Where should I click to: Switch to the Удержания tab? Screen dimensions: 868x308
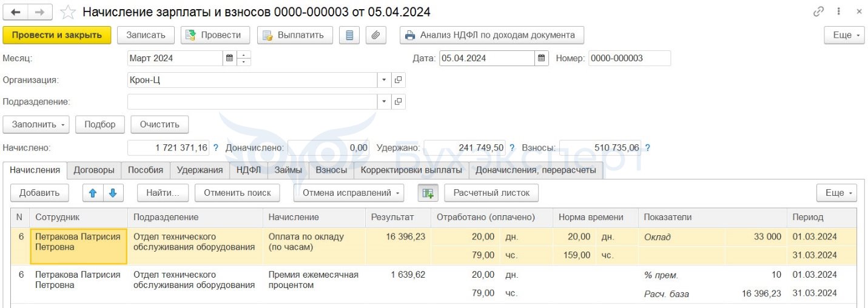tap(200, 170)
